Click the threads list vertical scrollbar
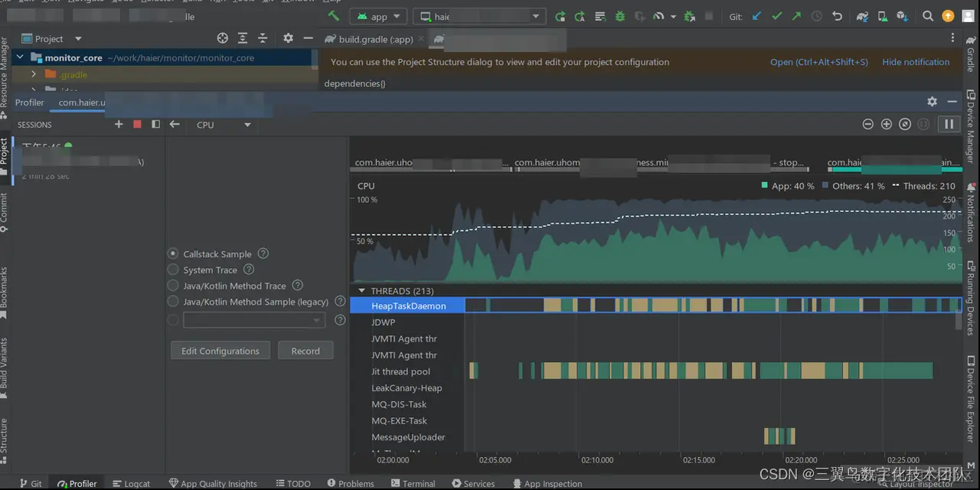The height and width of the screenshot is (490, 980). click(959, 321)
